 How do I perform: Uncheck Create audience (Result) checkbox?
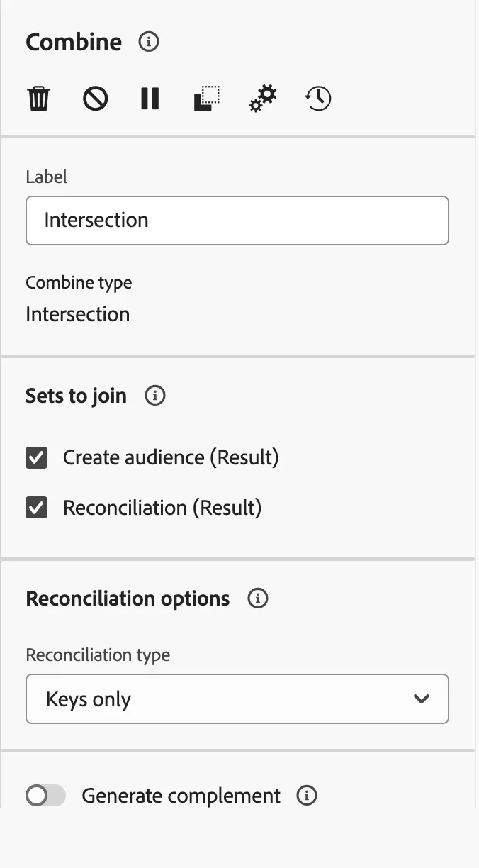click(36, 458)
